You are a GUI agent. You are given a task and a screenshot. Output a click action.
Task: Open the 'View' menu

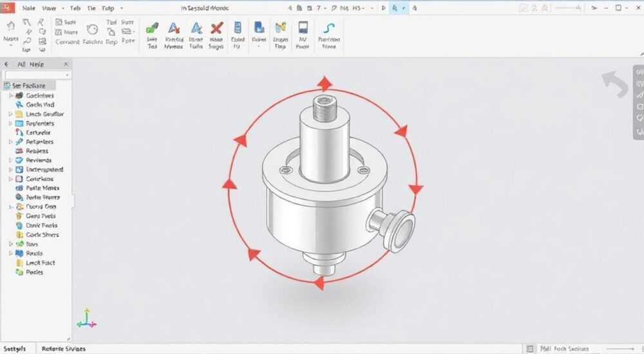point(50,8)
